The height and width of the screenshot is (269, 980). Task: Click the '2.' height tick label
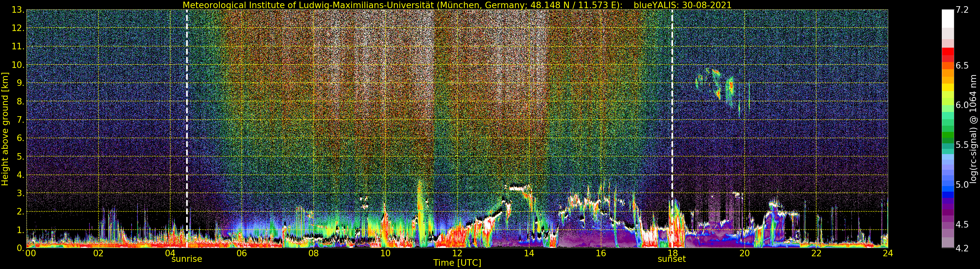click(x=20, y=212)
